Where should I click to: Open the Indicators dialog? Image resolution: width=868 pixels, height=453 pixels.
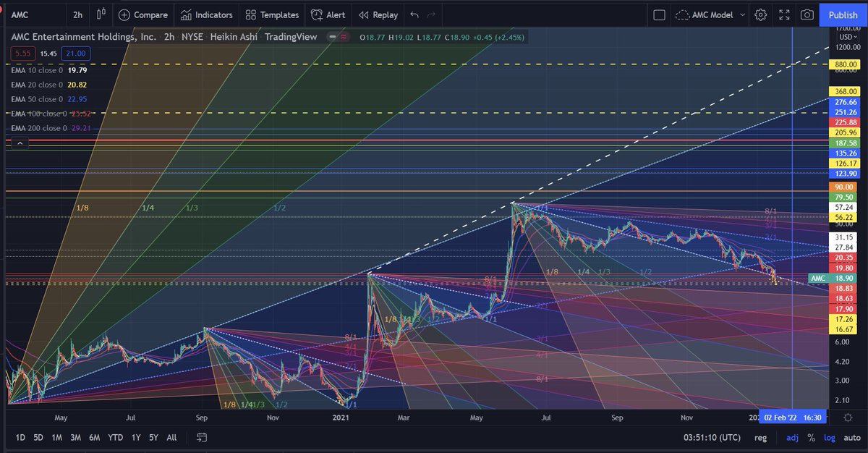tap(207, 14)
